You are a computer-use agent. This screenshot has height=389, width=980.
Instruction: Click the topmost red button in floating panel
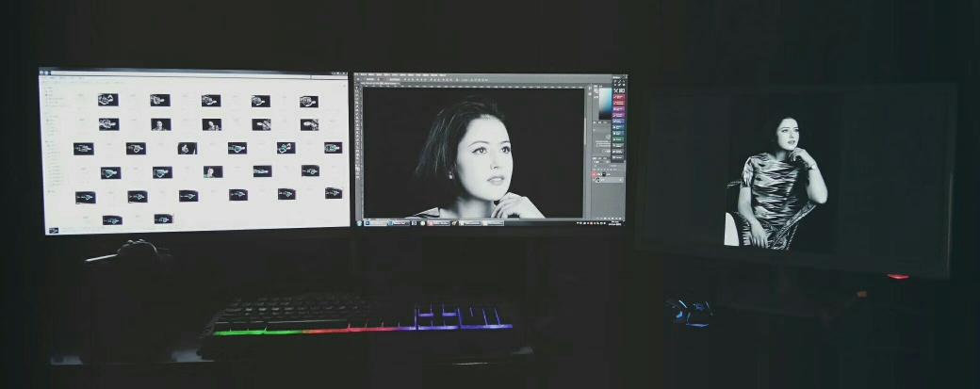pos(619,97)
